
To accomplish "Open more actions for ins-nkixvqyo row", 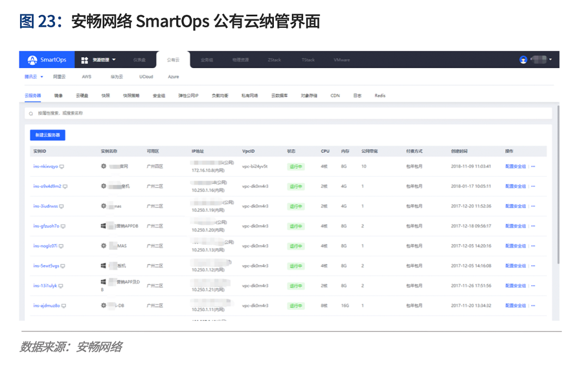I will coord(533,167).
